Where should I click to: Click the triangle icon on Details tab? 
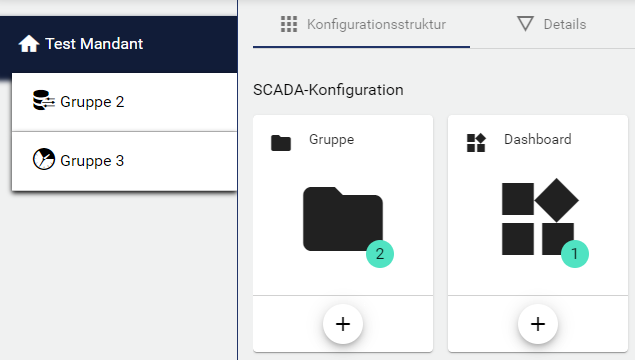coord(525,24)
